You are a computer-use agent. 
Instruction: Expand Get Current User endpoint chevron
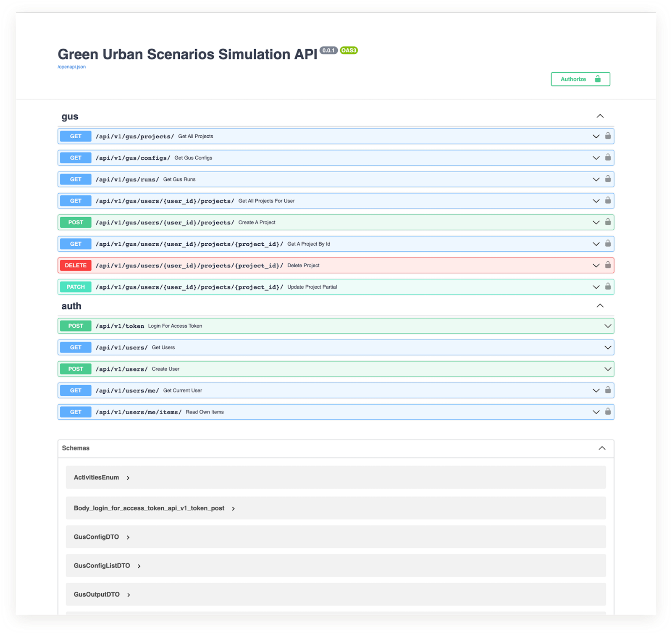pyautogui.click(x=596, y=390)
